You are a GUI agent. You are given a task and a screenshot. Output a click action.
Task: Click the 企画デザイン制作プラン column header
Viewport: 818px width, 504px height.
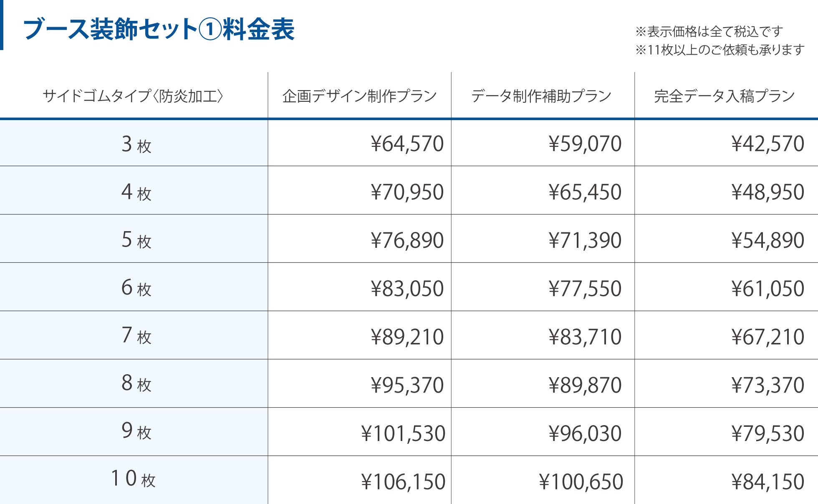(359, 96)
